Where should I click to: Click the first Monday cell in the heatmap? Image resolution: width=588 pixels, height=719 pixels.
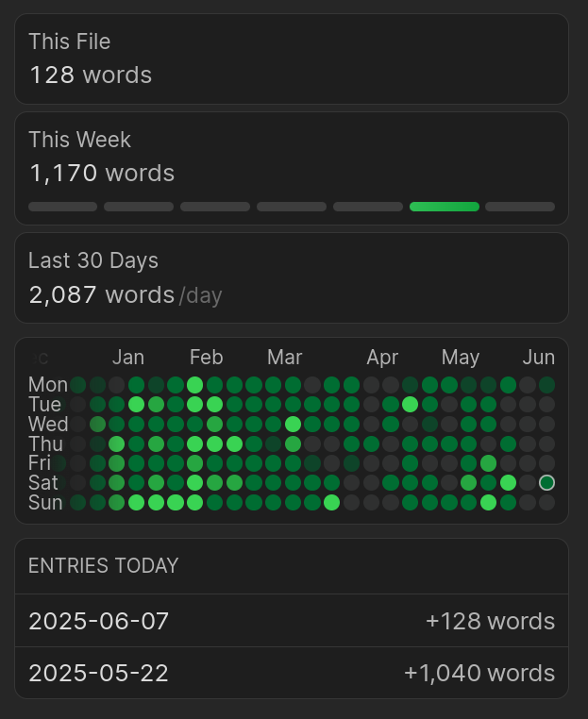(x=78, y=384)
